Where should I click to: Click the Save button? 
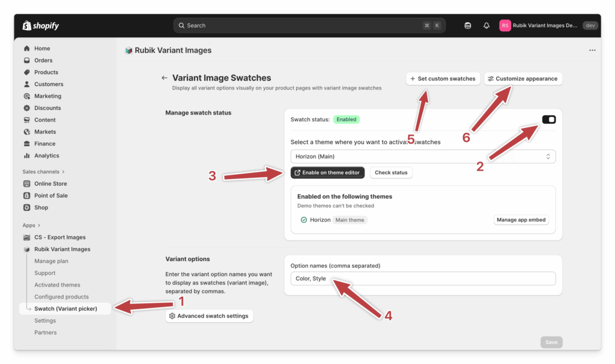551,342
